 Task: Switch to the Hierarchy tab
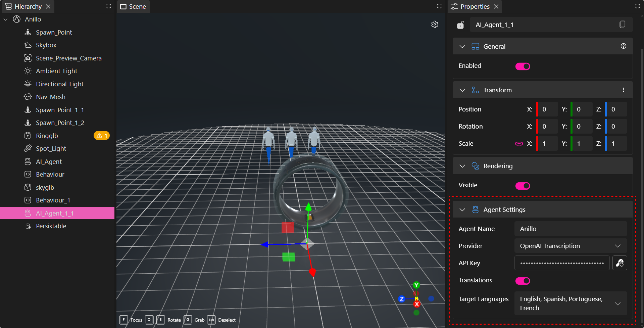[x=28, y=6]
